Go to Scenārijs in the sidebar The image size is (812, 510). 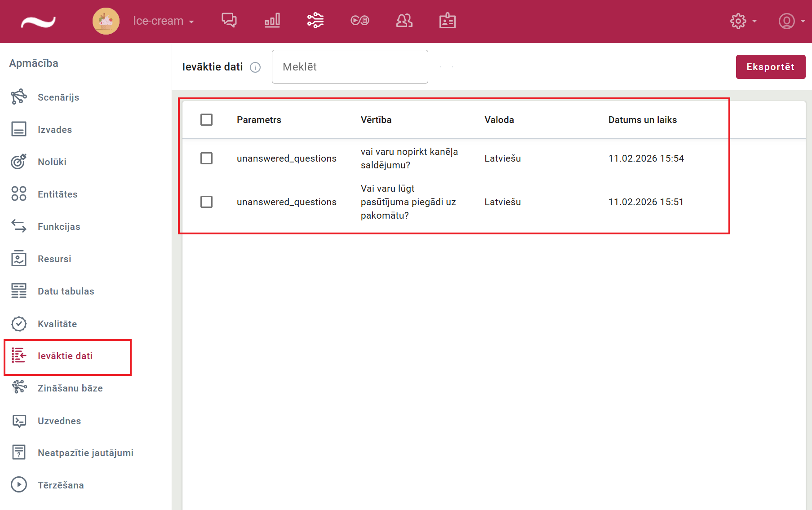point(58,97)
